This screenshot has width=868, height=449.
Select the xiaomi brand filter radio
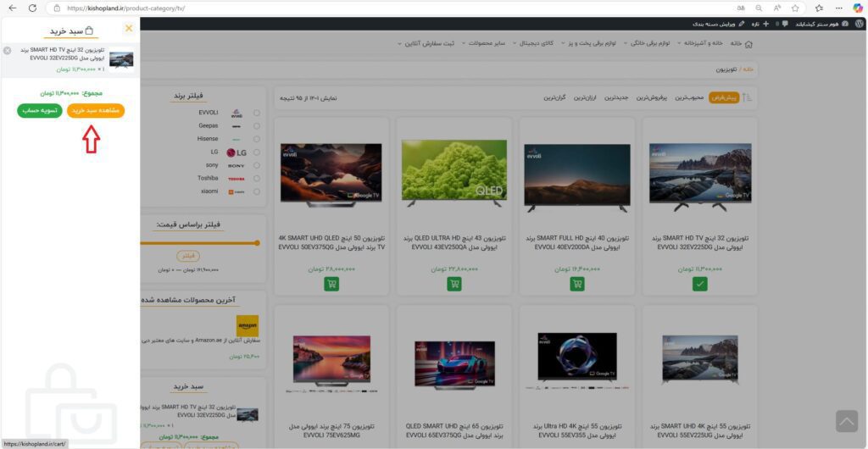pyautogui.click(x=257, y=191)
